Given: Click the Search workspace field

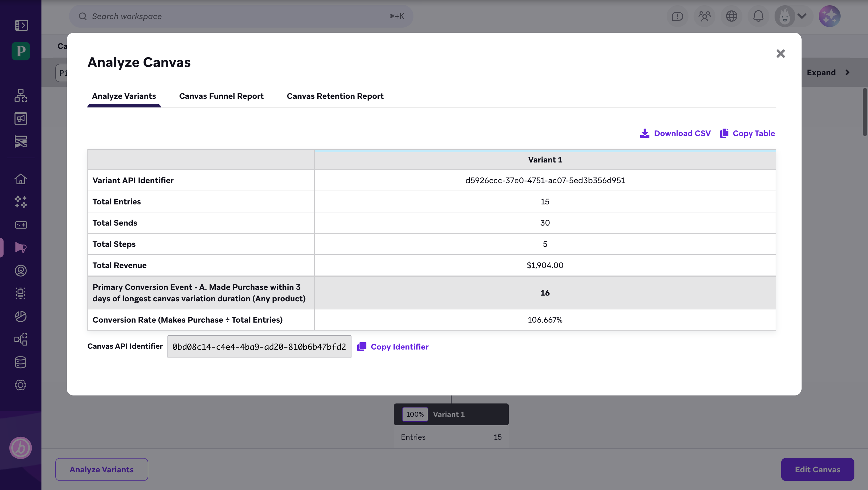Looking at the screenshot, I should [241, 16].
